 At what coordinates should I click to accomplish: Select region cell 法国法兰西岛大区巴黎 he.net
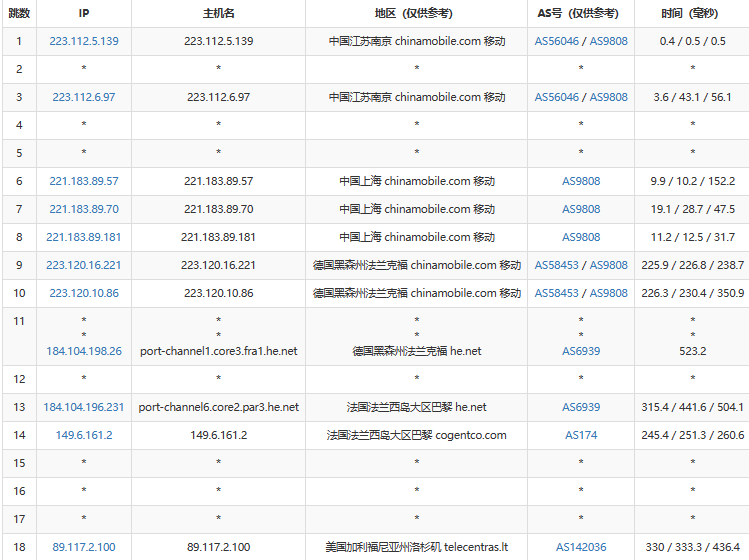coord(417,407)
